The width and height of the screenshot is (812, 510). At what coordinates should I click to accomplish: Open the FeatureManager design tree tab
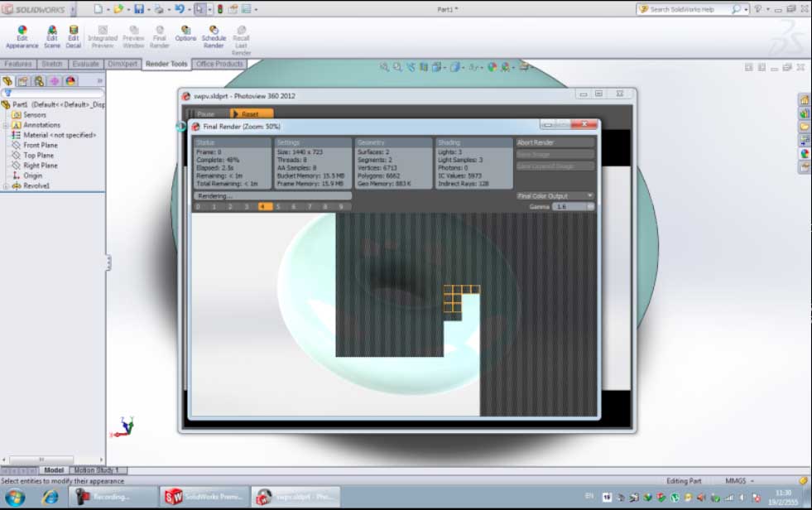click(x=7, y=81)
